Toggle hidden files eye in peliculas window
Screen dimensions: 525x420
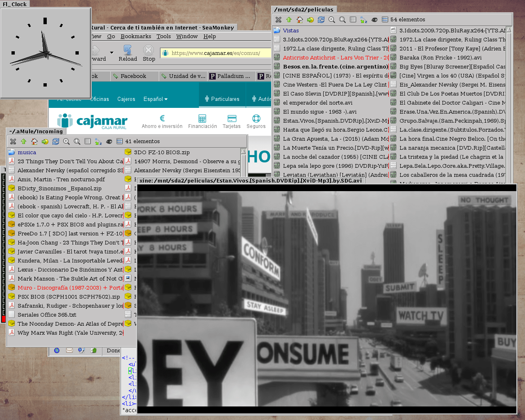pyautogui.click(x=374, y=20)
